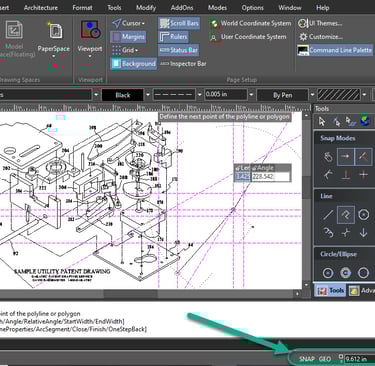Toggle SNAP in the status bar

tap(306, 359)
